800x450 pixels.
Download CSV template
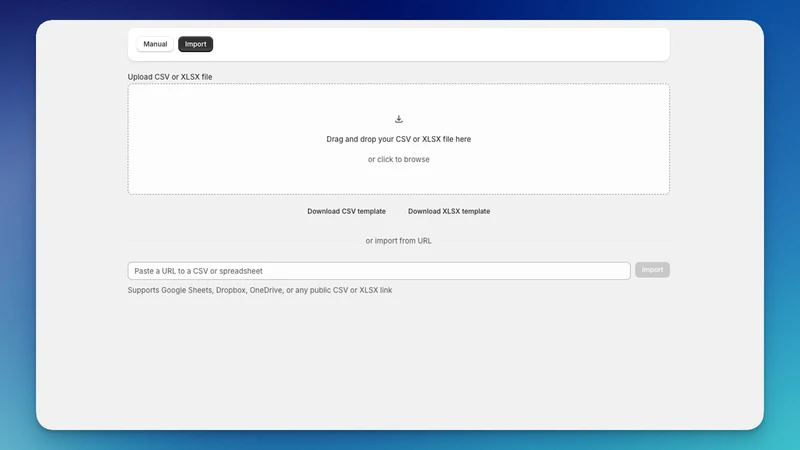tap(346, 211)
